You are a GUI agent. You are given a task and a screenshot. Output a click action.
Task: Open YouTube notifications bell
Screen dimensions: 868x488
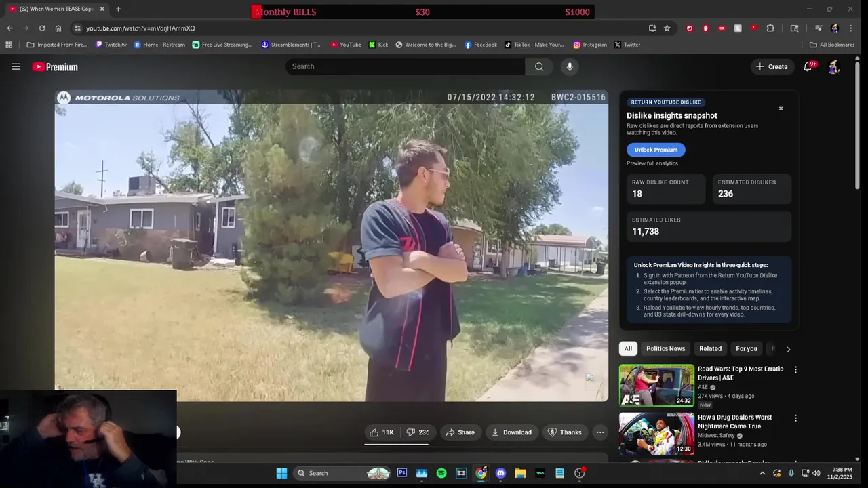(x=808, y=66)
